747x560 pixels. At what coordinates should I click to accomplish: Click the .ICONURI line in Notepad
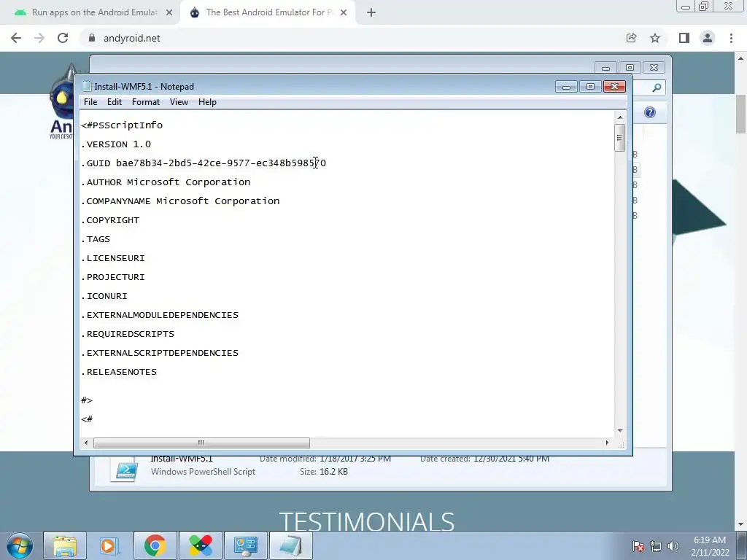pyautogui.click(x=104, y=296)
